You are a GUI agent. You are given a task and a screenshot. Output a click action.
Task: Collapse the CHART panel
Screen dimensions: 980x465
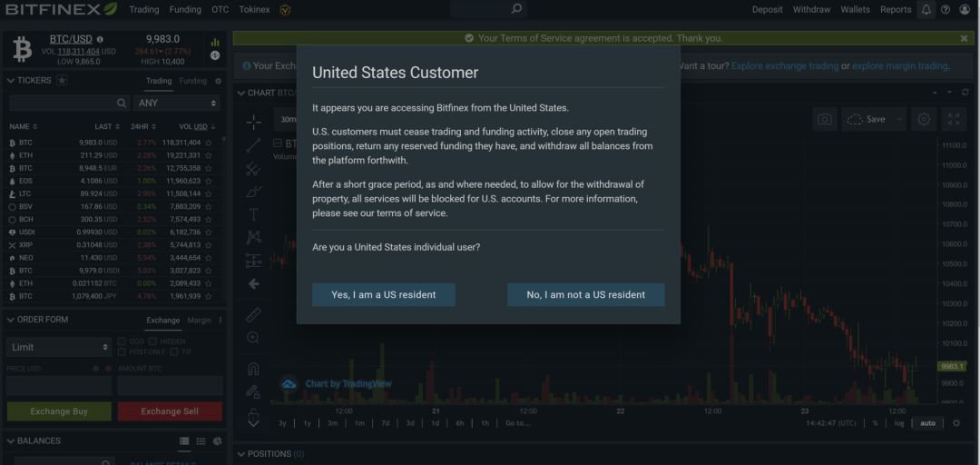pos(241,94)
